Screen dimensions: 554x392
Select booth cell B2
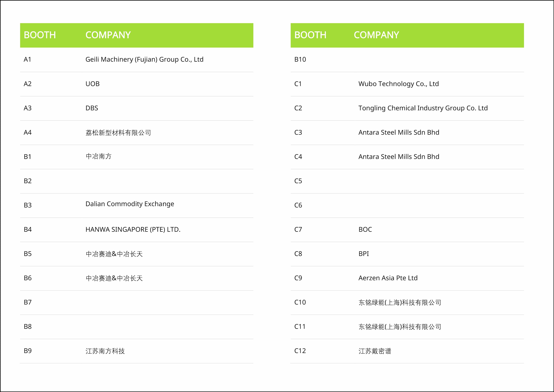coord(28,181)
